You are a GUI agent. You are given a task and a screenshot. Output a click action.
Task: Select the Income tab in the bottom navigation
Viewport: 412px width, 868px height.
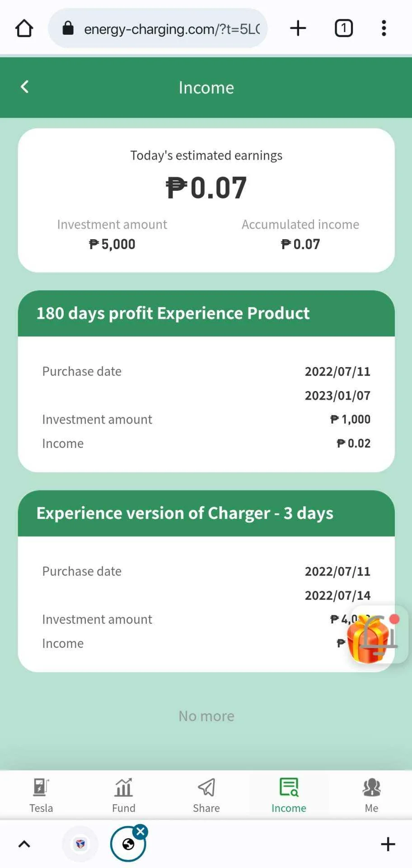tap(289, 795)
